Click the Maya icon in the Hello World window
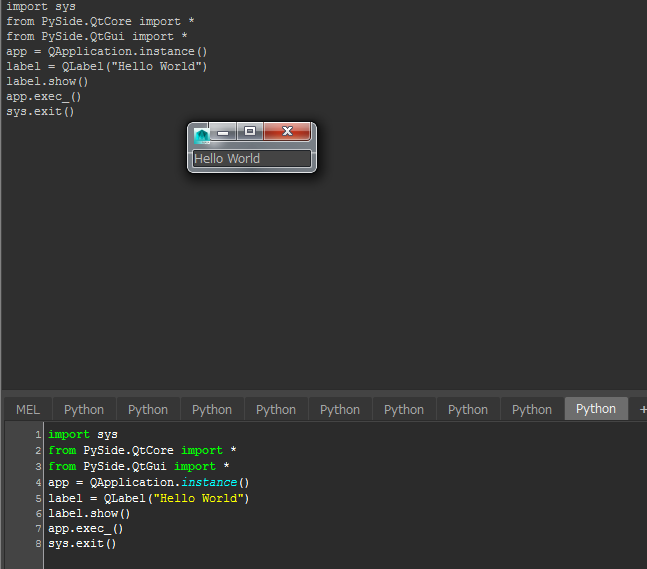 tap(202, 136)
